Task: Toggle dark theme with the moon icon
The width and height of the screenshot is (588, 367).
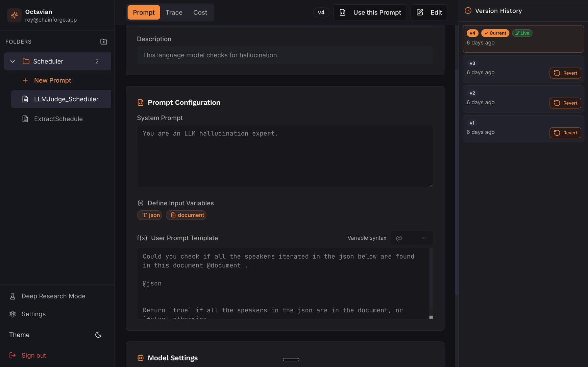Action: (x=98, y=335)
